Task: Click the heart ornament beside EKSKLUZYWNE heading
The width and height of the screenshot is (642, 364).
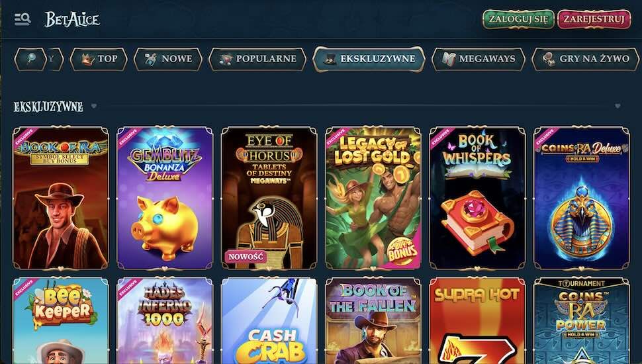Action: tap(94, 106)
